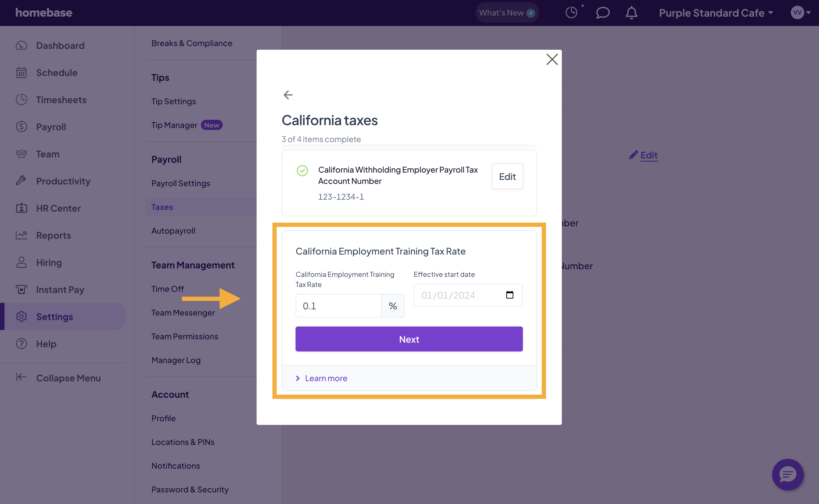Open Notifications account settings
The image size is (819, 504).
pyautogui.click(x=175, y=465)
